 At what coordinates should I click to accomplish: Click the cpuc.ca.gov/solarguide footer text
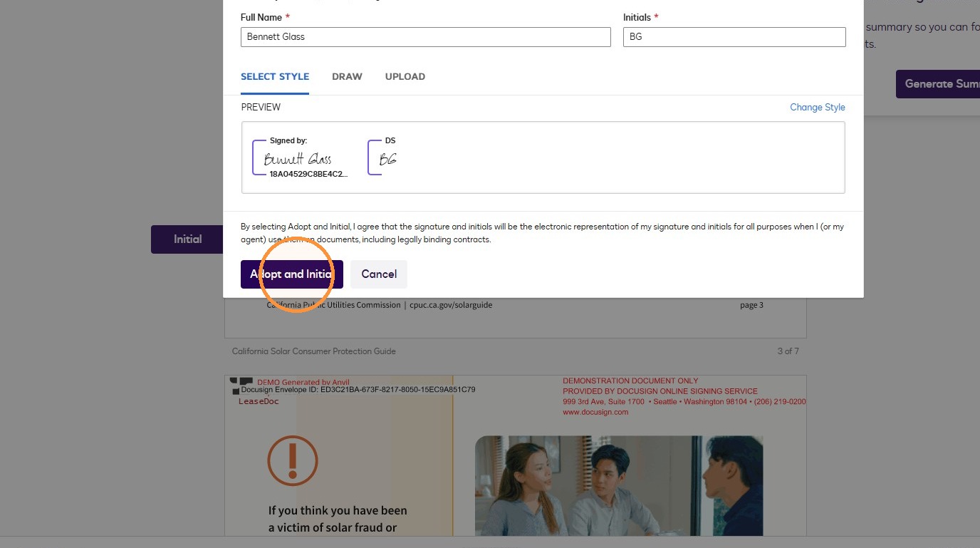pyautogui.click(x=451, y=305)
